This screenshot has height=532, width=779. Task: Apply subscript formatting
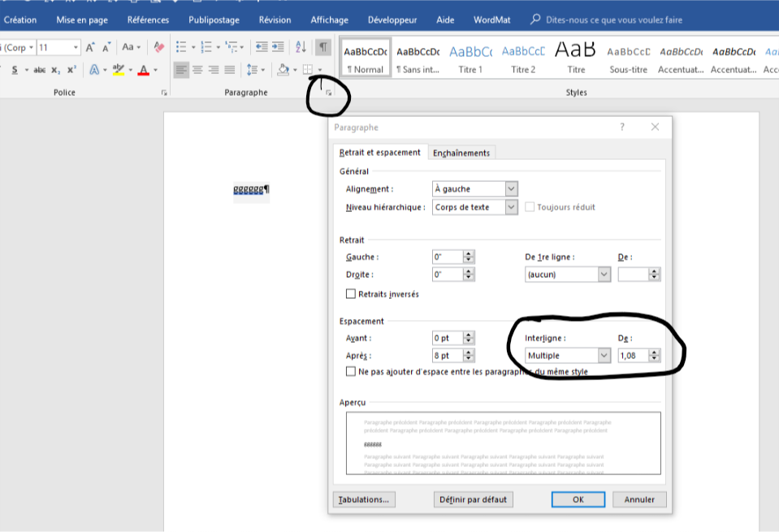coord(55,70)
